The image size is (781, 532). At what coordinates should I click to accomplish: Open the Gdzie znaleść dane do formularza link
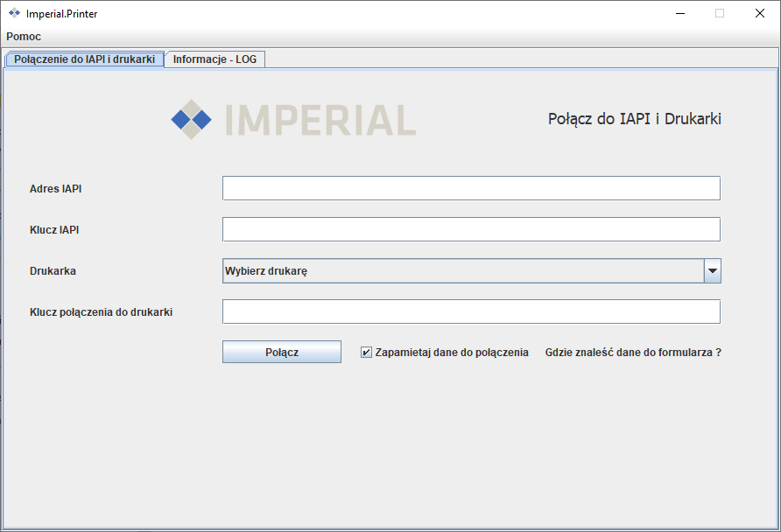pos(633,353)
